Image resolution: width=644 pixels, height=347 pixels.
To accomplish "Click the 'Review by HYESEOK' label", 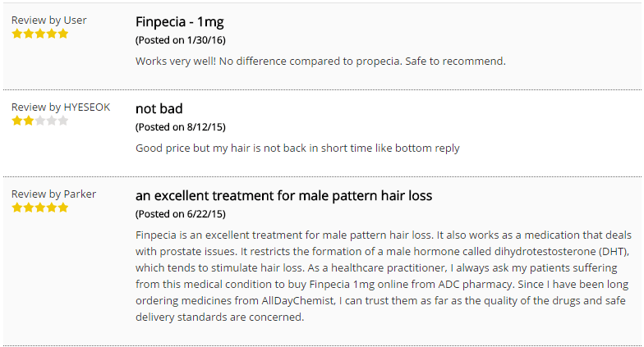I will pyautogui.click(x=61, y=107).
